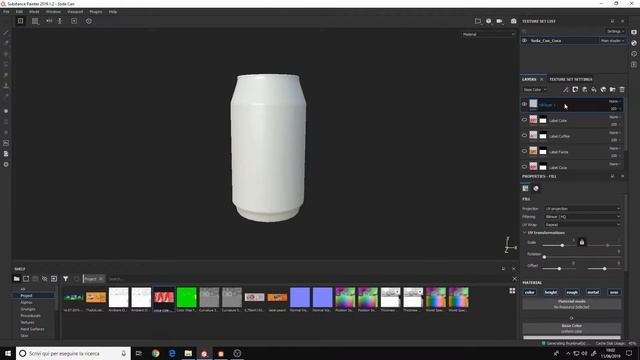Delete the selected layer with trash icon
The image size is (640, 360).
[622, 89]
